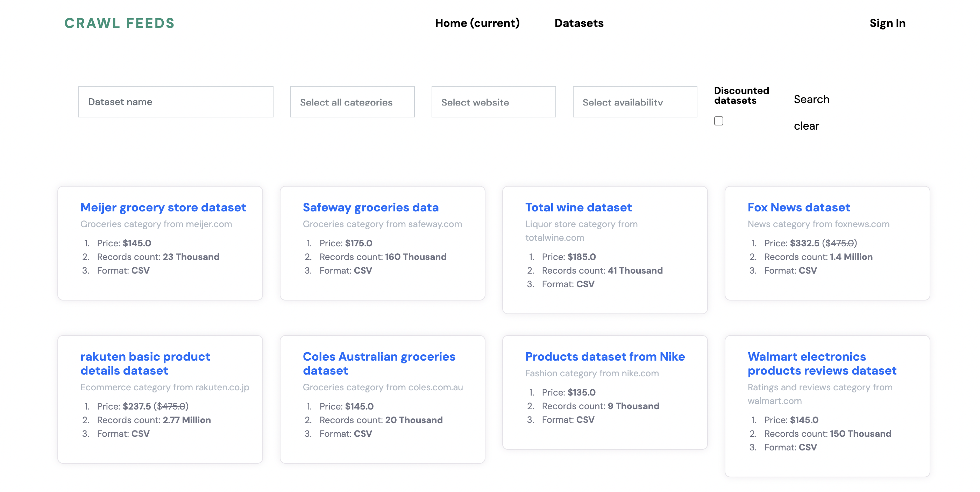Click 'Ecommerce category from rakuten.co.jp' text
The image size is (980, 492).
click(x=165, y=387)
